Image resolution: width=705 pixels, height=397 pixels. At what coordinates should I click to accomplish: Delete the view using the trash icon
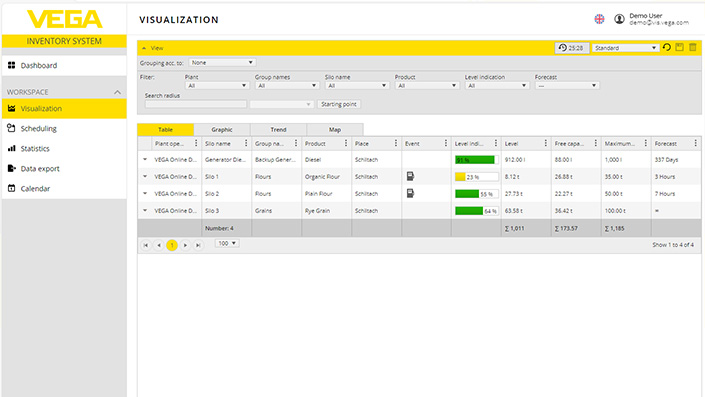coord(693,47)
